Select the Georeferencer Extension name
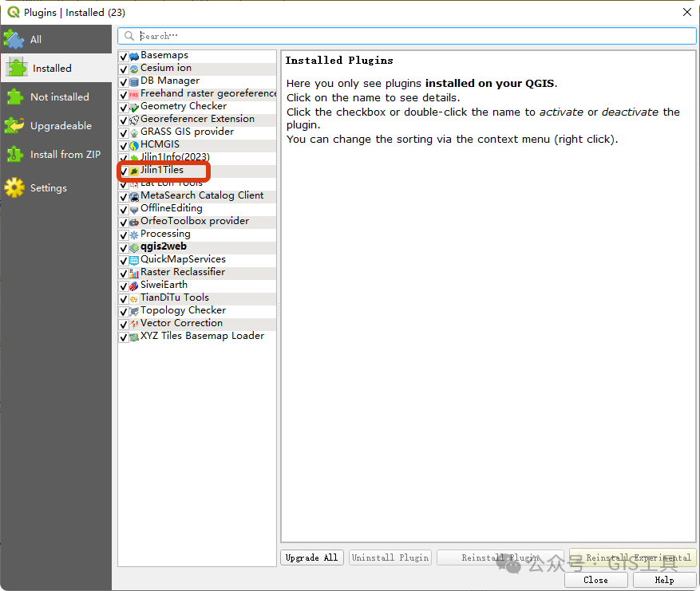This screenshot has width=700, height=591. [197, 119]
